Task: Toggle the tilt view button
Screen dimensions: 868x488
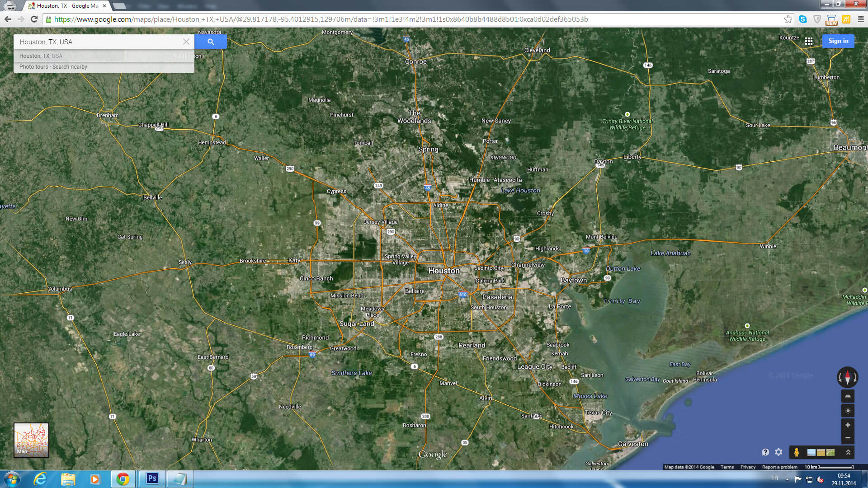Action: [x=848, y=396]
